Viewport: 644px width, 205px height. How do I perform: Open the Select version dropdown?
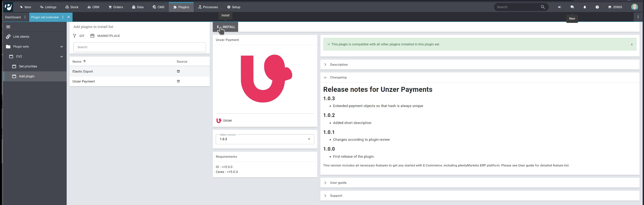[265, 139]
